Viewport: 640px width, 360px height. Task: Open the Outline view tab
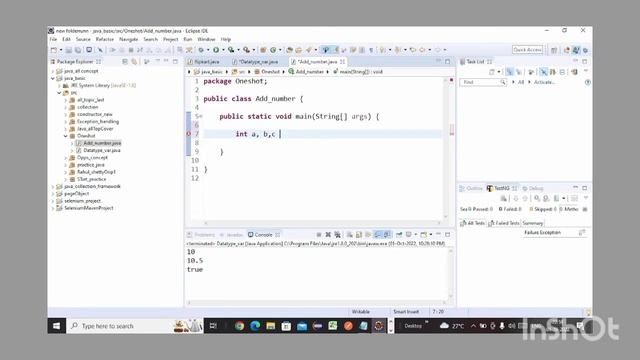(471, 188)
